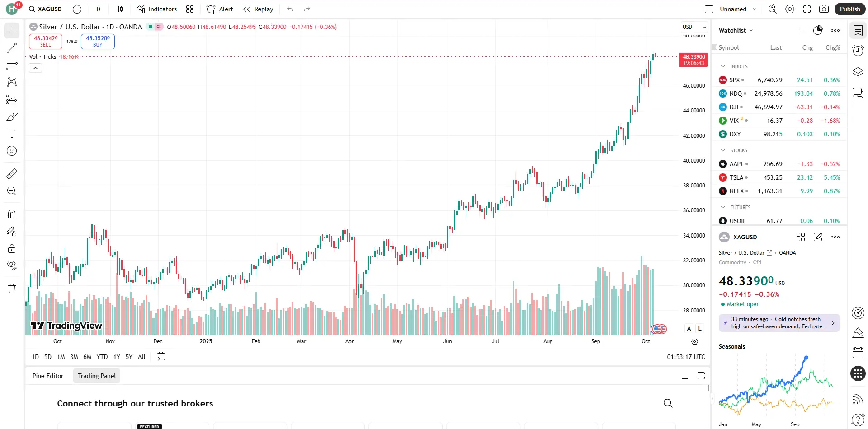Click the Indicators button

point(157,9)
